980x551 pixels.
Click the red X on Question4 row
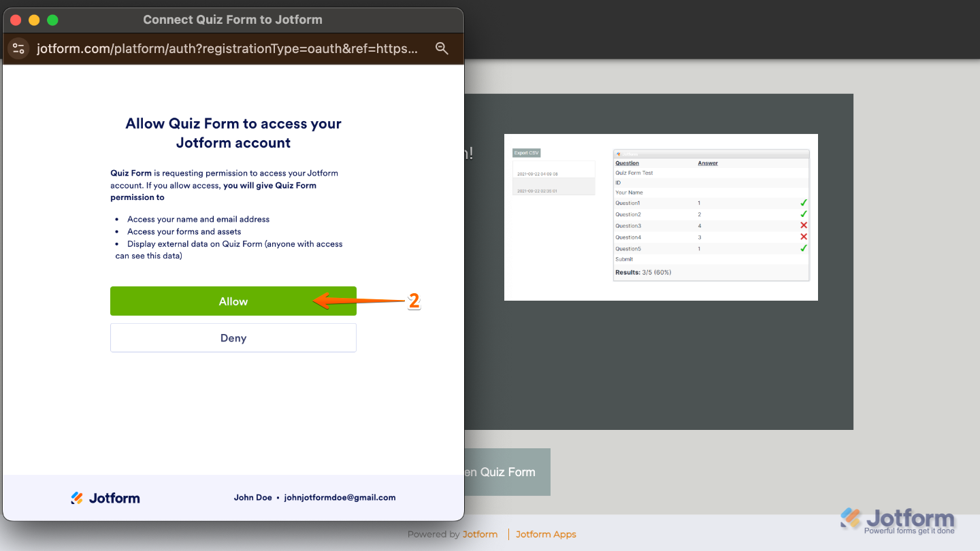click(x=803, y=237)
